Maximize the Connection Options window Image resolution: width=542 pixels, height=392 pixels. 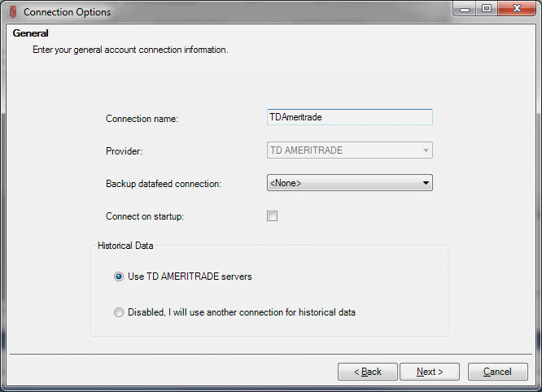point(488,11)
